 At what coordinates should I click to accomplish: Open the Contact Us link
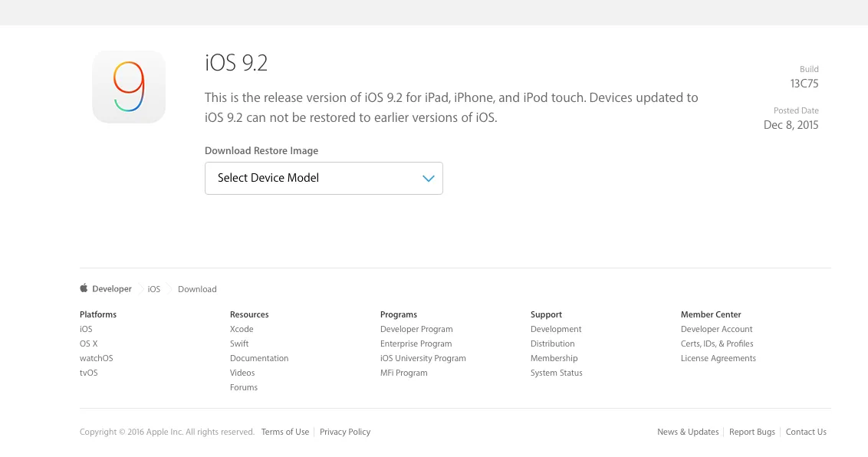pos(806,432)
